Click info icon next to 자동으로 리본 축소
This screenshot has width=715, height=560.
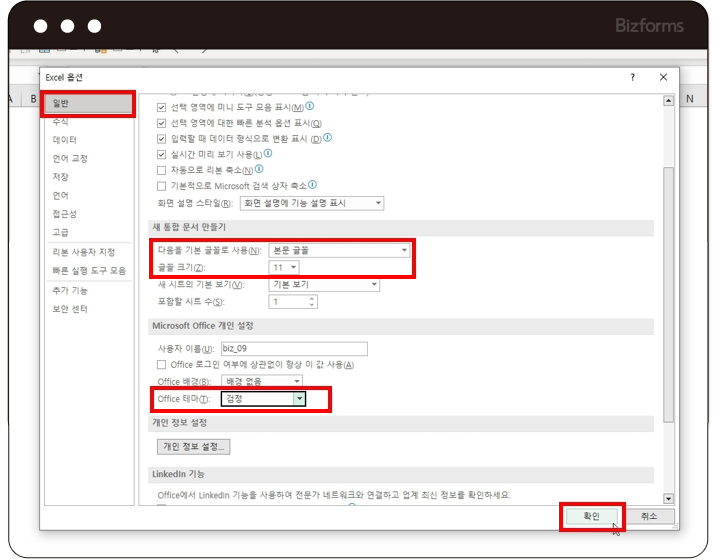[x=259, y=169]
